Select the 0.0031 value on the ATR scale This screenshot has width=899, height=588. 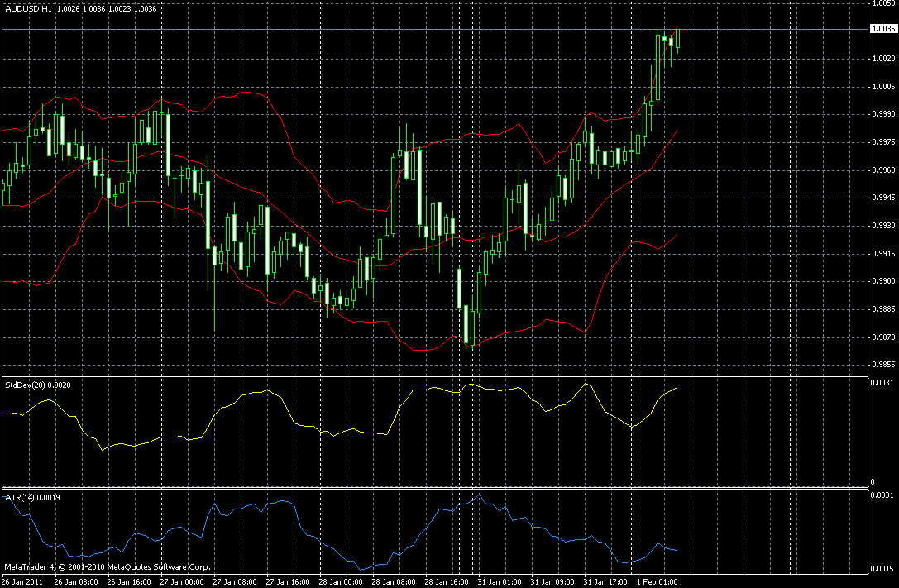[882, 495]
